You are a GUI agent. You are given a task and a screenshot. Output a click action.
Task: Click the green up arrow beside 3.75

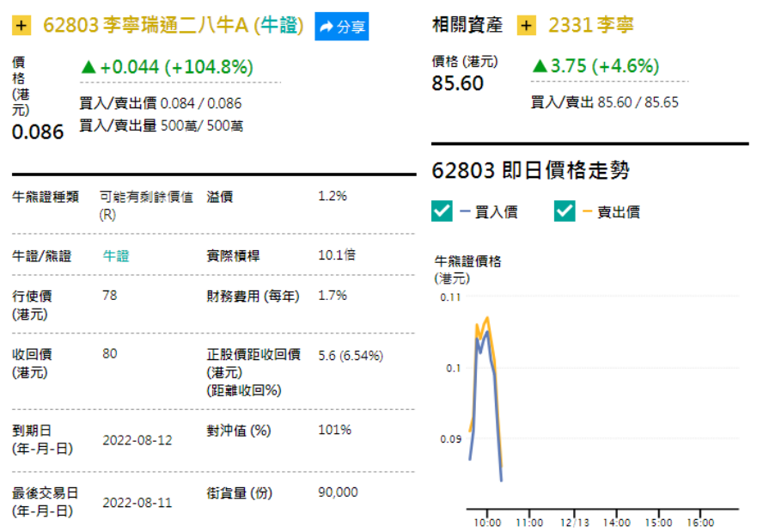click(540, 66)
